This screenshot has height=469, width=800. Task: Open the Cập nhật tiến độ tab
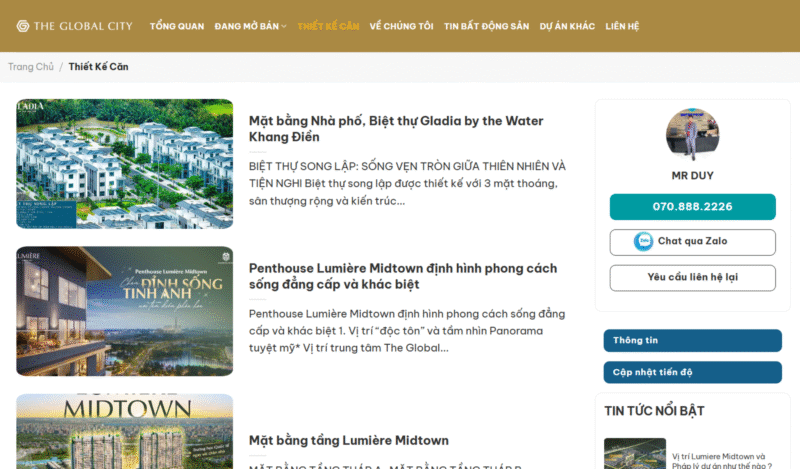point(692,372)
